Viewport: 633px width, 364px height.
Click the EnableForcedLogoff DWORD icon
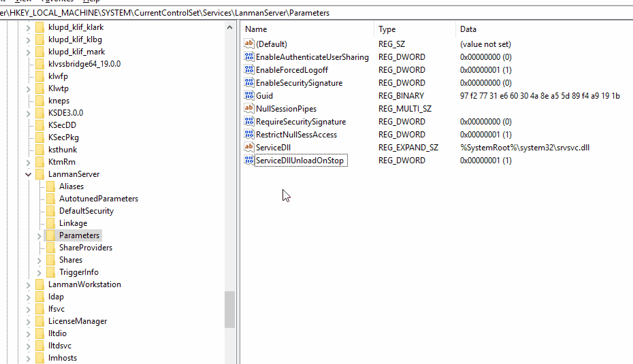tap(249, 69)
